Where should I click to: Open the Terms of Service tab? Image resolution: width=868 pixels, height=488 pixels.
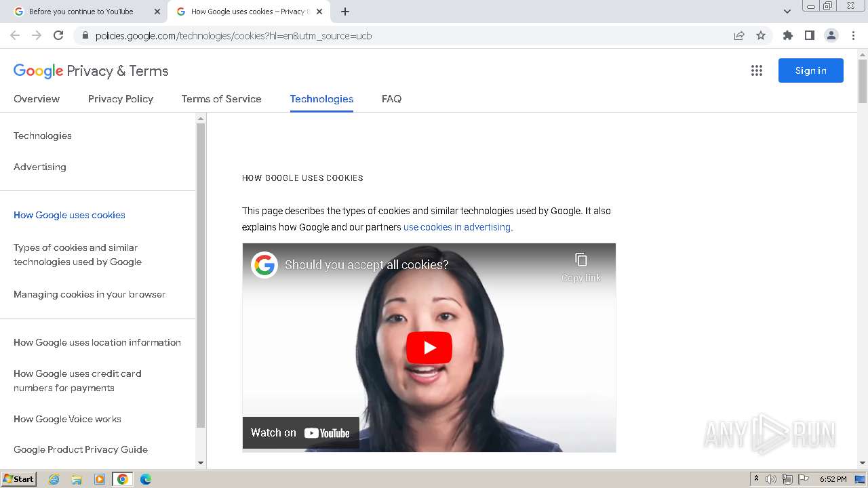pyautogui.click(x=221, y=99)
